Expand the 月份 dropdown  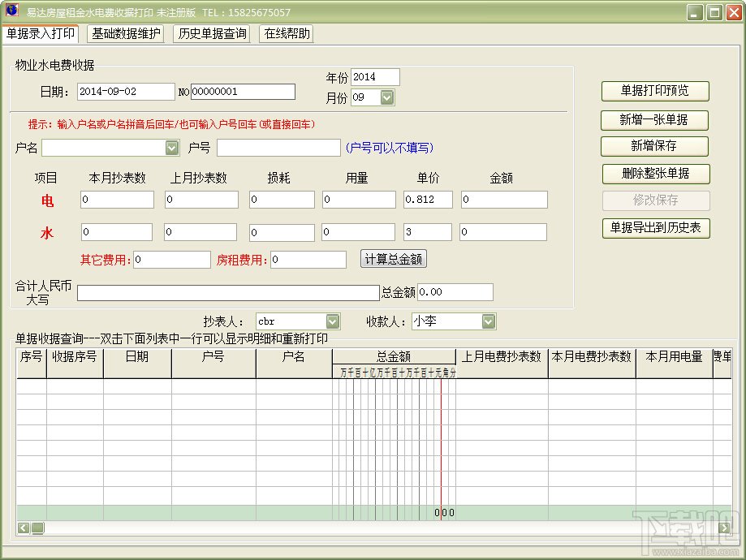(386, 97)
